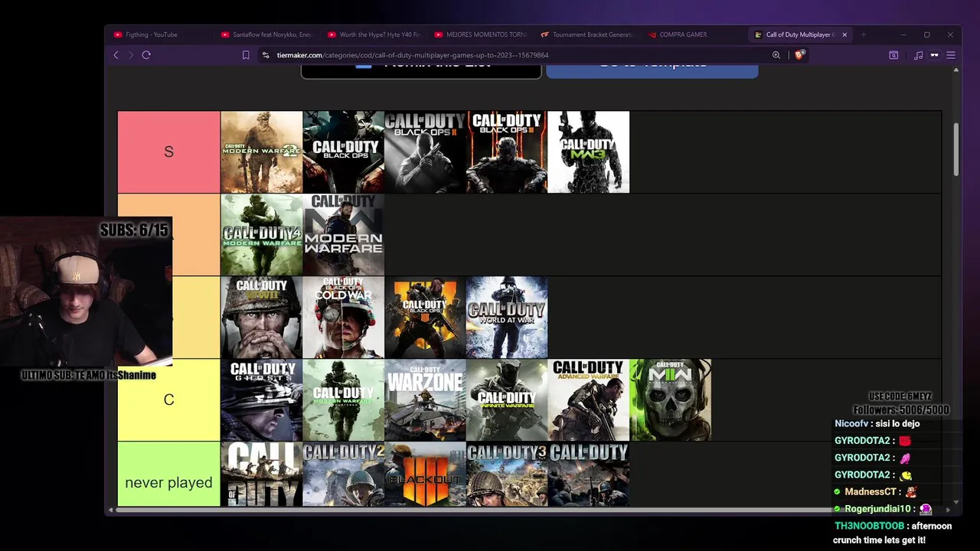The height and width of the screenshot is (551, 980).
Task: Select the Black Ops cover in S tier
Action: click(x=344, y=152)
